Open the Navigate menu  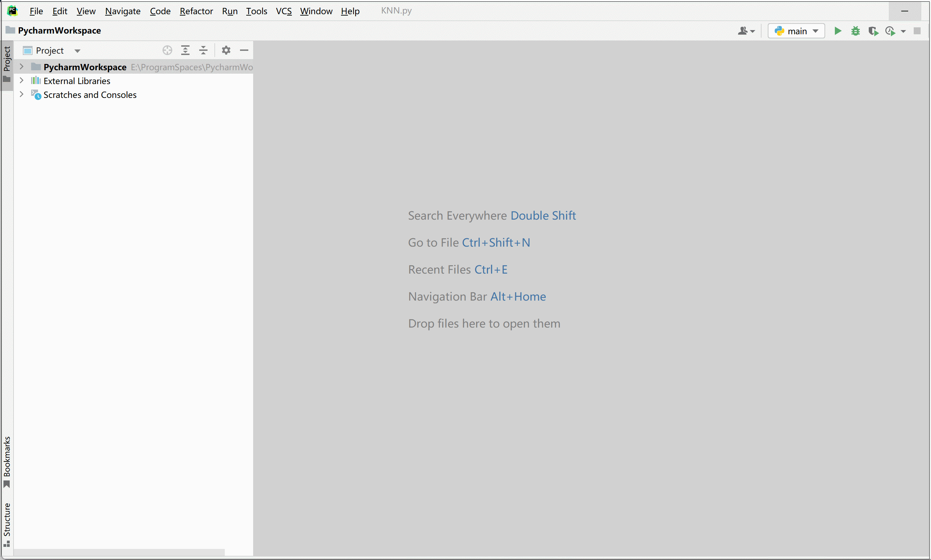click(122, 11)
